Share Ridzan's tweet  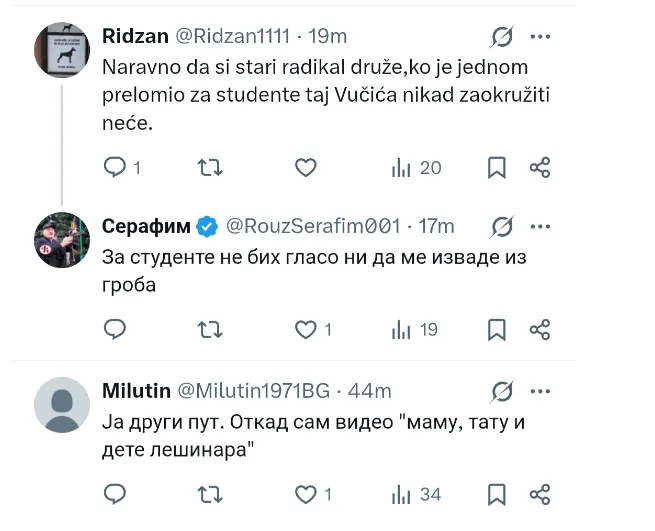click(x=540, y=168)
